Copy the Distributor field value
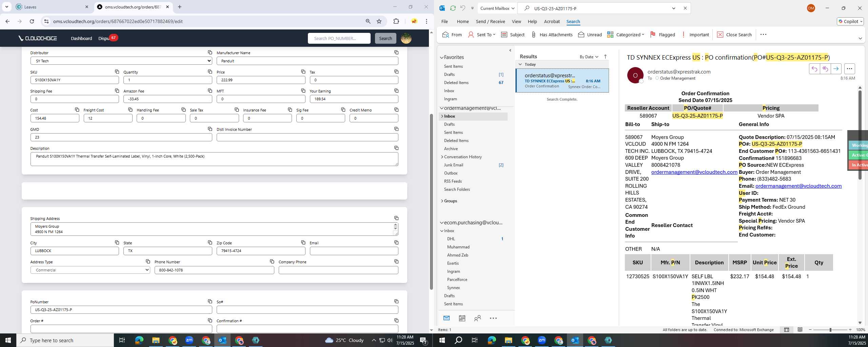Screen dimensions: 868x347 [210, 53]
